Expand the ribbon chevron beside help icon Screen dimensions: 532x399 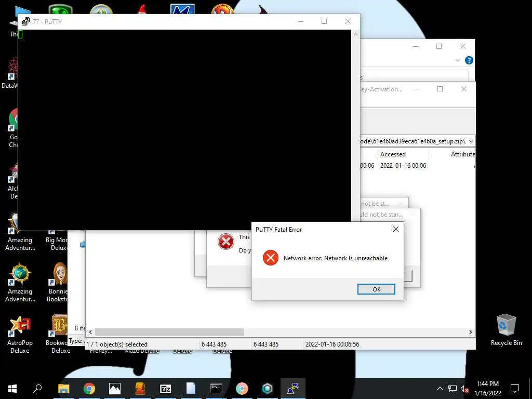click(457, 60)
